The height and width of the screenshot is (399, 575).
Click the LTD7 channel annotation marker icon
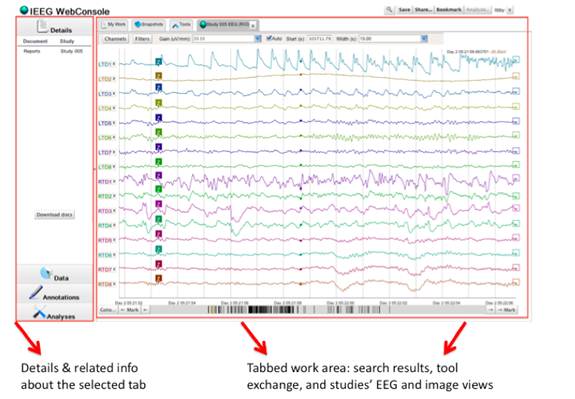[x=158, y=147]
